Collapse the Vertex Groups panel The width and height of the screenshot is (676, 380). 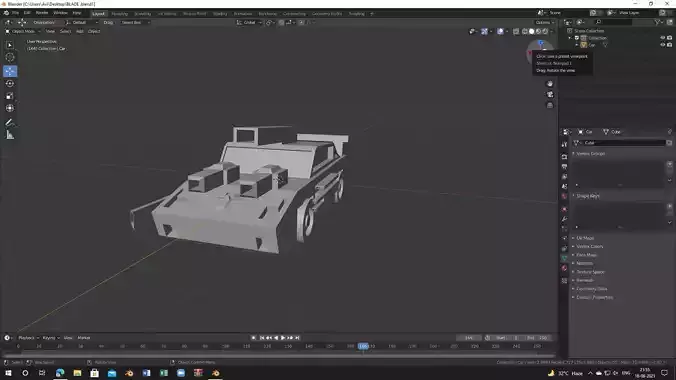[x=591, y=154]
